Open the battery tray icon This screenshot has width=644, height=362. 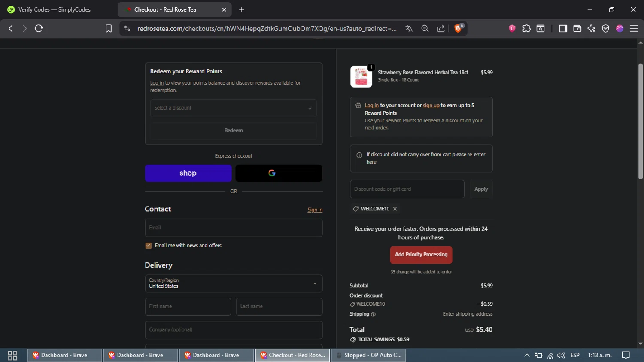click(538, 355)
